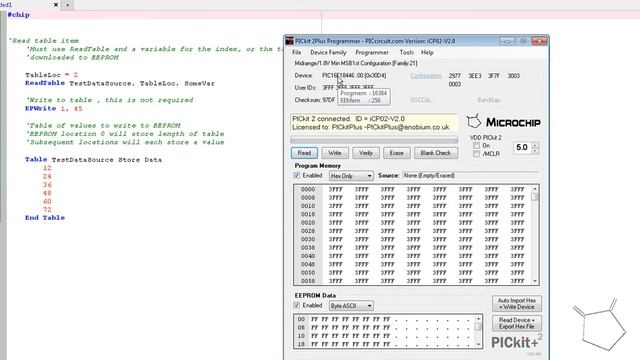Open the Help menu
Image resolution: width=640 pixels, height=360 pixels.
(427, 53)
